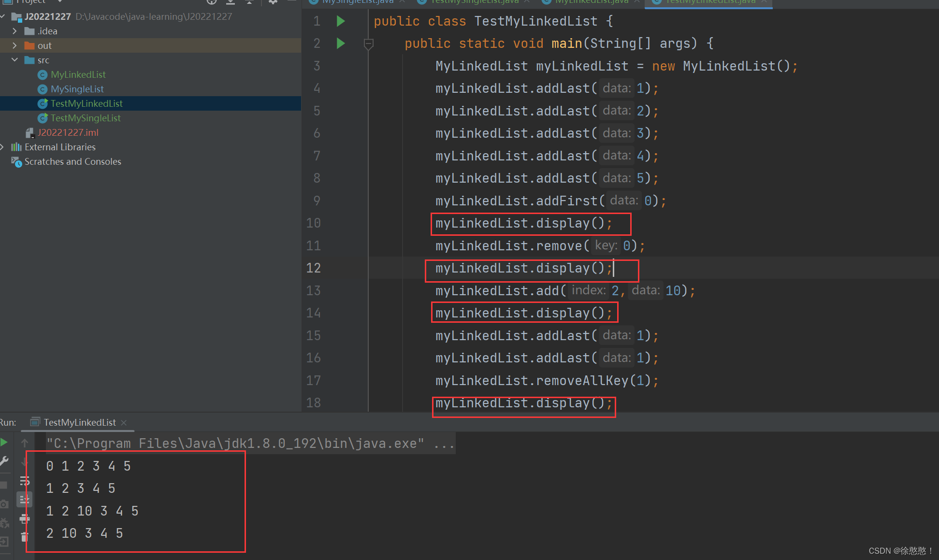The height and width of the screenshot is (560, 939).
Task: Collapse the src folder
Action: [x=14, y=60]
